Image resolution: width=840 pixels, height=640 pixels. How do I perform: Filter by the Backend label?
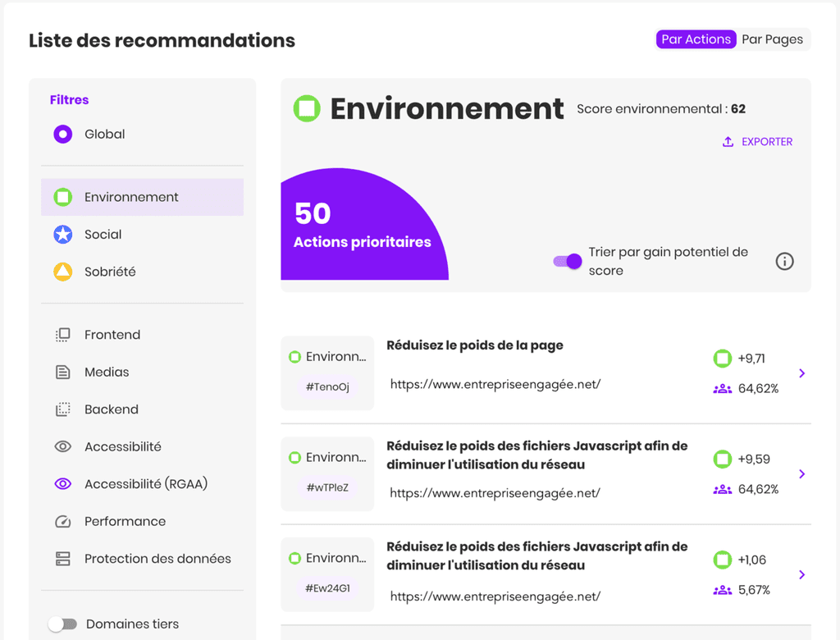(x=112, y=409)
